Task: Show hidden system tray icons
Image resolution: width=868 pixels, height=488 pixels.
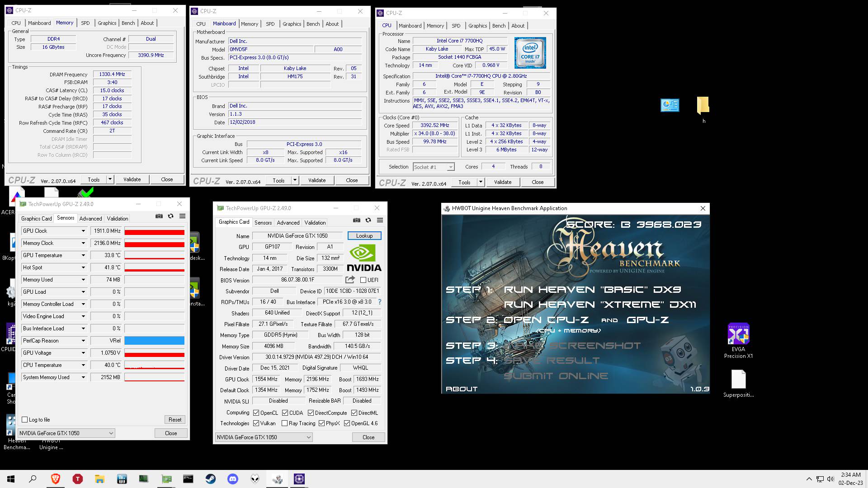Action: coord(809,479)
